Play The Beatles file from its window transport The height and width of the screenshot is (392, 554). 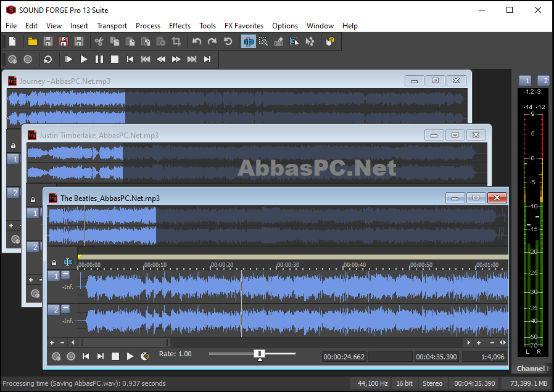[130, 356]
